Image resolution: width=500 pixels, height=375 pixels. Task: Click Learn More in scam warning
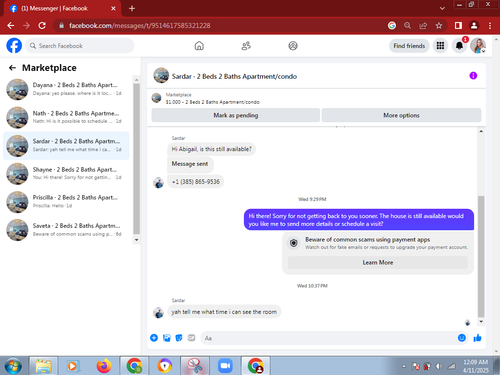378,263
